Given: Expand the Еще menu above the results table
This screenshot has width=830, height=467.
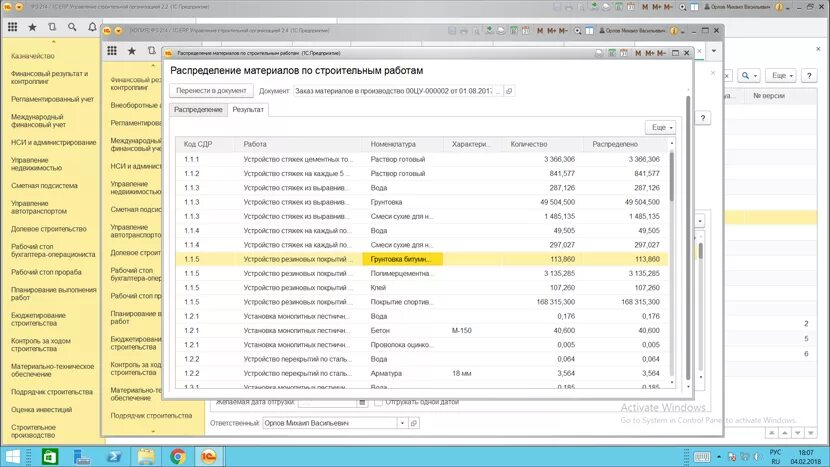Looking at the screenshot, I should point(661,128).
